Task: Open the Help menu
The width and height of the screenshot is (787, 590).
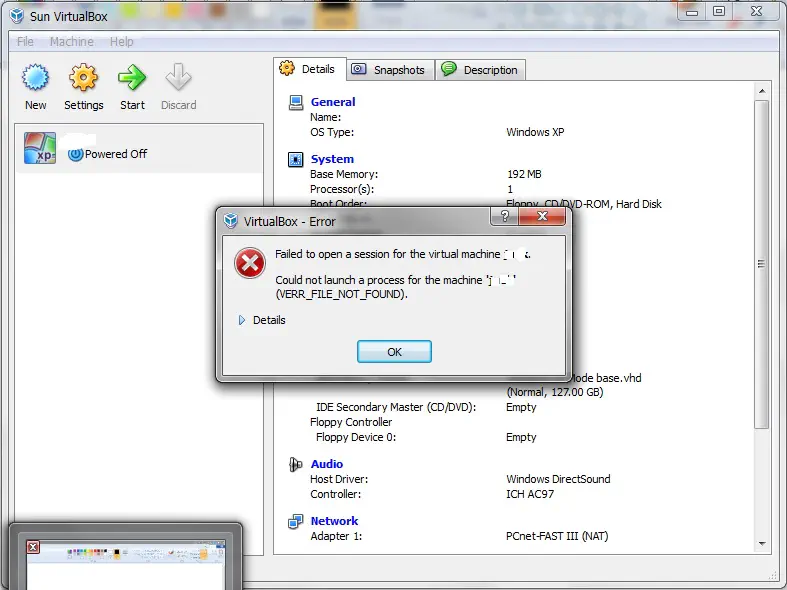Action: pos(122,42)
